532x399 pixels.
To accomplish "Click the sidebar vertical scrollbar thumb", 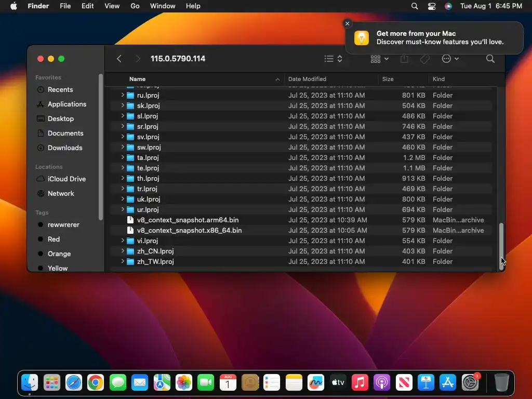I will tap(100, 147).
